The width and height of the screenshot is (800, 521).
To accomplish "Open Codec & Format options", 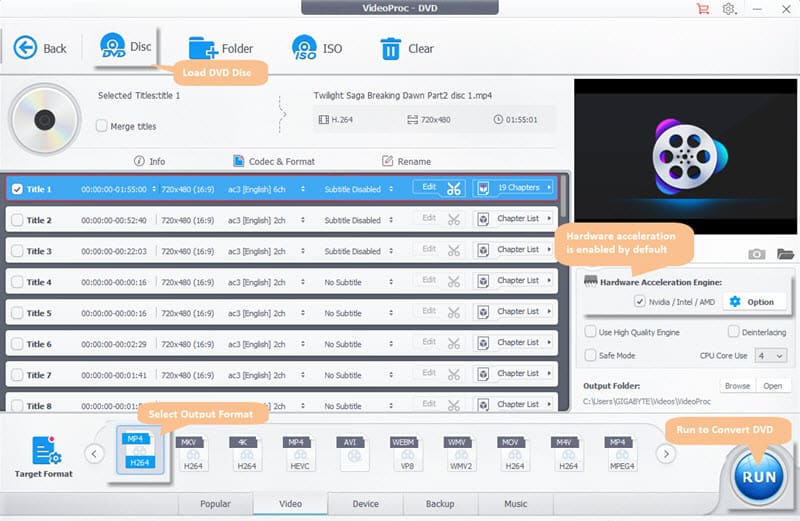I will (274, 161).
